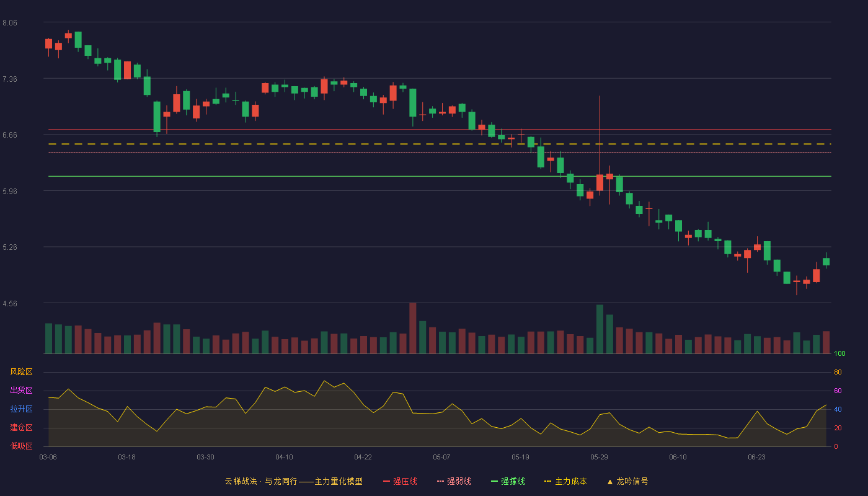The height and width of the screenshot is (496, 868).
Task: Click the 03-06 date label
Action: [48, 457]
